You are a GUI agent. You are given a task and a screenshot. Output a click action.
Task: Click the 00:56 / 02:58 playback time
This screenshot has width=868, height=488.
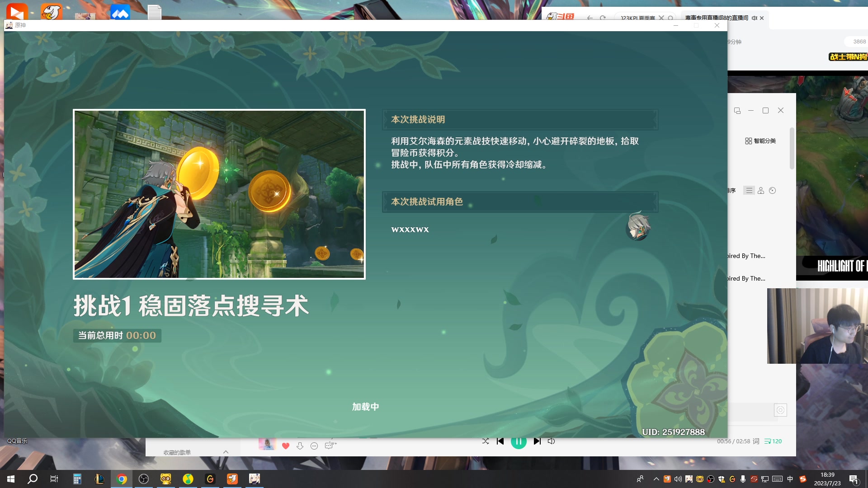pos(733,441)
